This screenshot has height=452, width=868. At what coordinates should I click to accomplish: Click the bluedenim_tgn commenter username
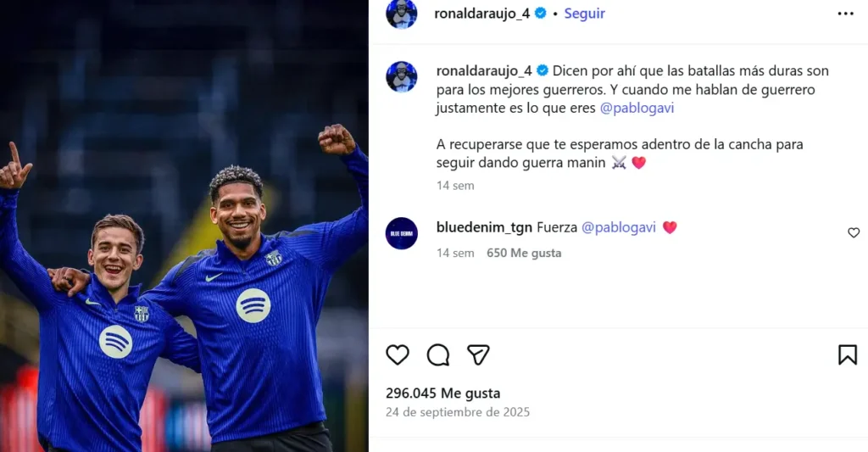coord(484,227)
